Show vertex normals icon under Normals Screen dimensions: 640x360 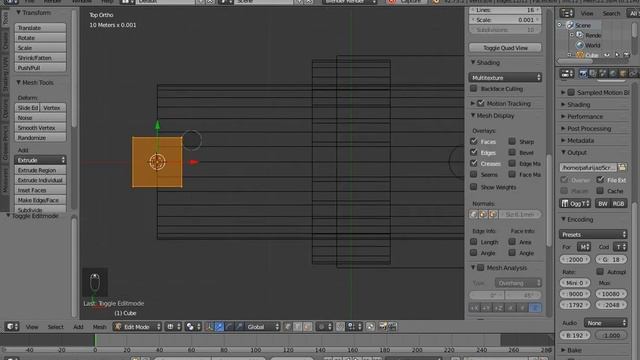(x=474, y=214)
